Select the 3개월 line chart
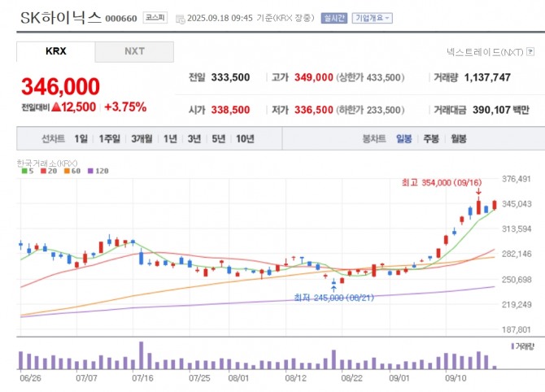 [x=142, y=139]
